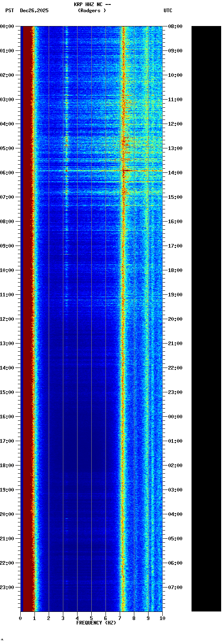Image resolution: width=224 pixels, height=644 pixels.
Task: Select the 10:00 label on PST axis
Action: point(7,270)
